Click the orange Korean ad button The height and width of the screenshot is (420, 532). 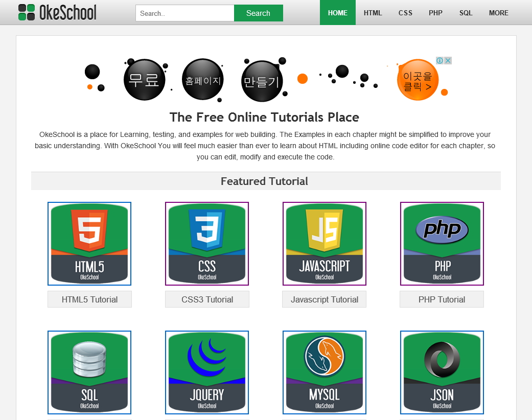418,80
